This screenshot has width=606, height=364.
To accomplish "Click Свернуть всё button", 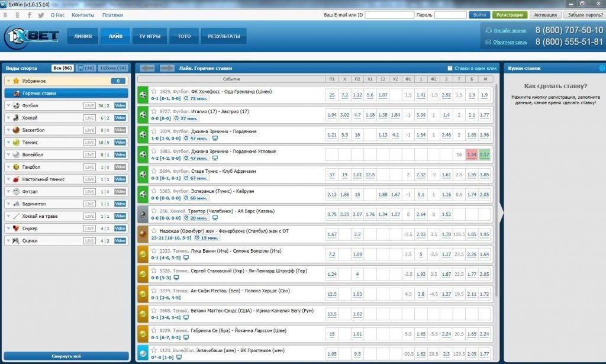I will 66,356.
